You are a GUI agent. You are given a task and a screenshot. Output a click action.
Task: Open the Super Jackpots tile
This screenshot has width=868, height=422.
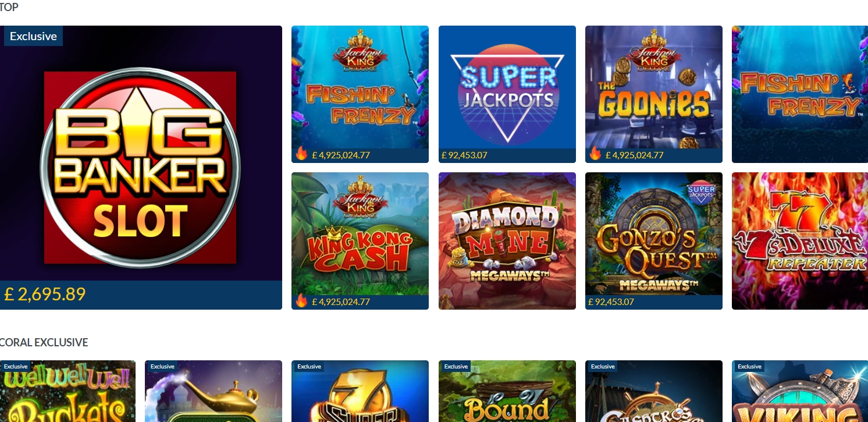507,94
